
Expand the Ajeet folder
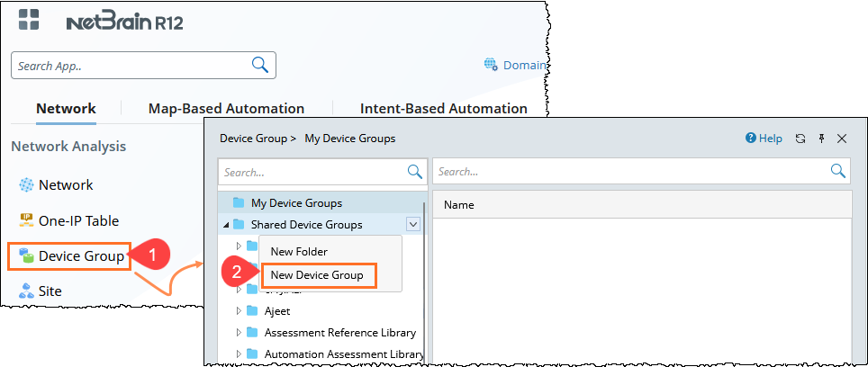coord(239,311)
